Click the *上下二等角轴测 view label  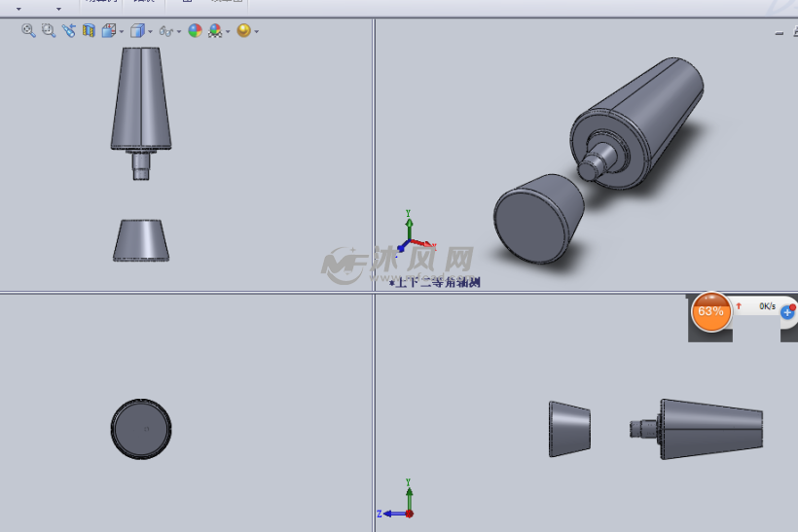(x=435, y=283)
